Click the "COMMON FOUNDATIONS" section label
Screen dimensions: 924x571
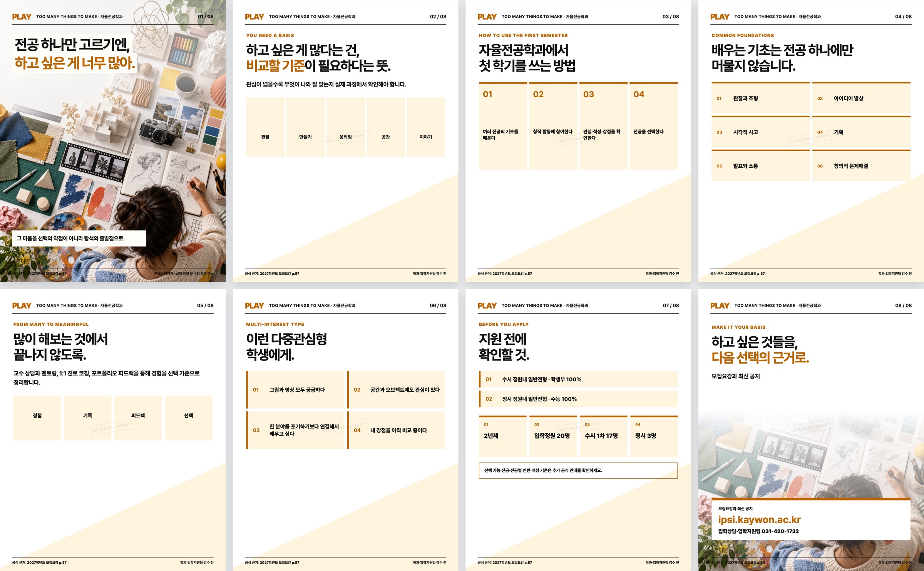pyautogui.click(x=743, y=35)
